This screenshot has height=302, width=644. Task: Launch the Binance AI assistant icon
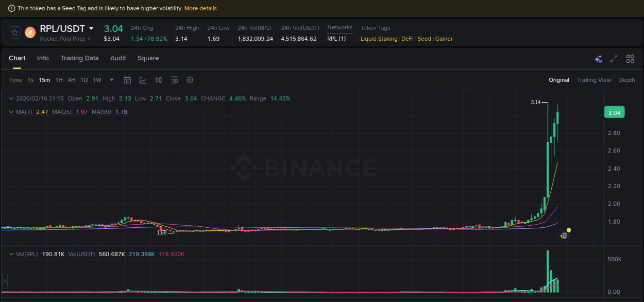point(598,59)
